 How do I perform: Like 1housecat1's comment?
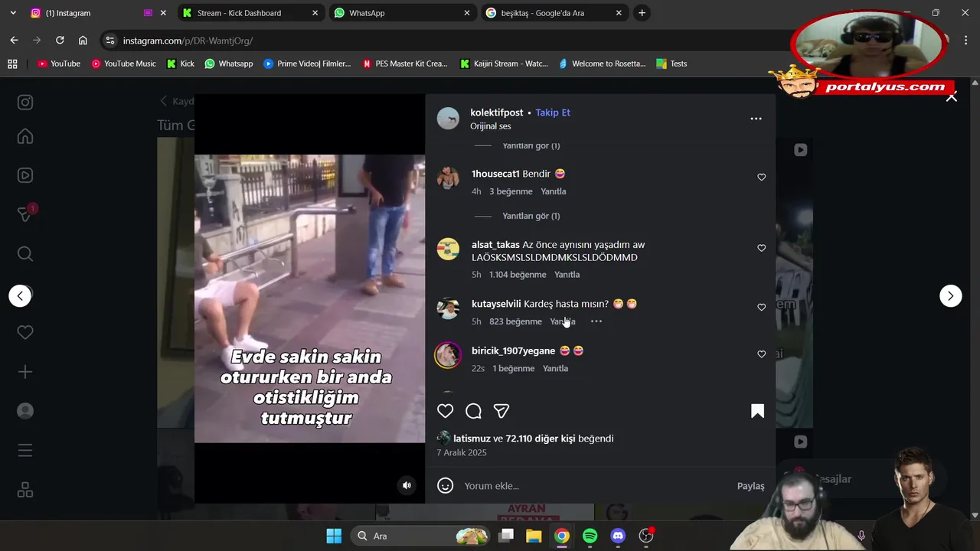point(761,177)
